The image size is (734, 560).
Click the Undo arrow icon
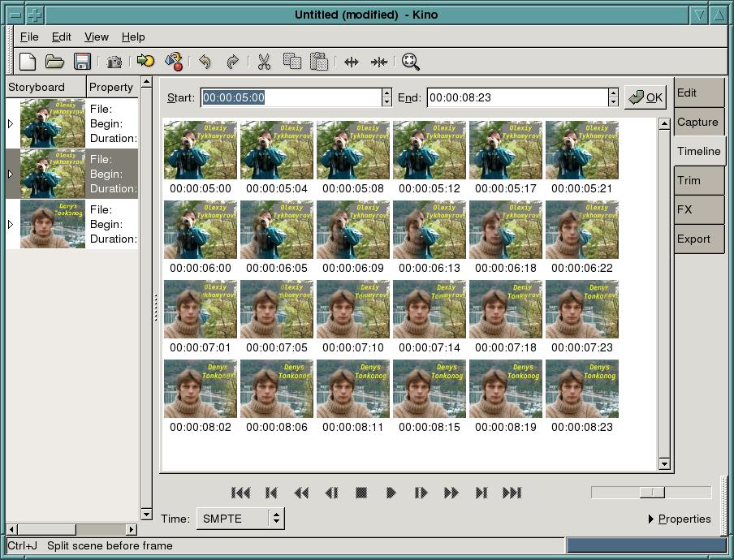205,62
